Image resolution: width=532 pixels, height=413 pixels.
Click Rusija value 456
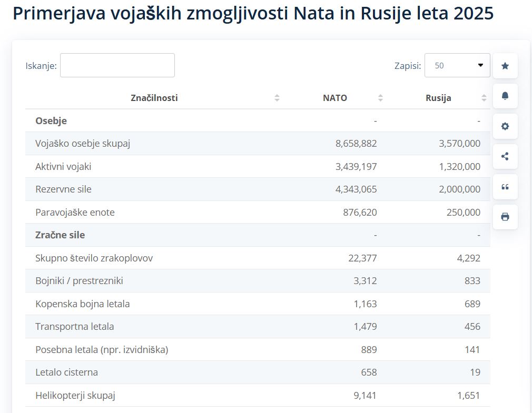click(x=472, y=327)
